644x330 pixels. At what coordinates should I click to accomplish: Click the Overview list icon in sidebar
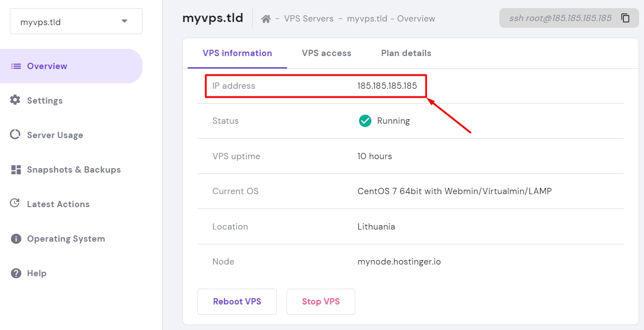click(16, 66)
